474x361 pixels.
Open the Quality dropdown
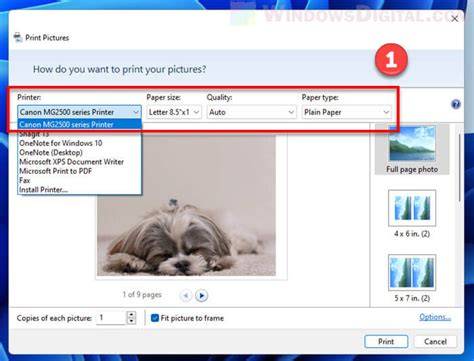click(251, 112)
